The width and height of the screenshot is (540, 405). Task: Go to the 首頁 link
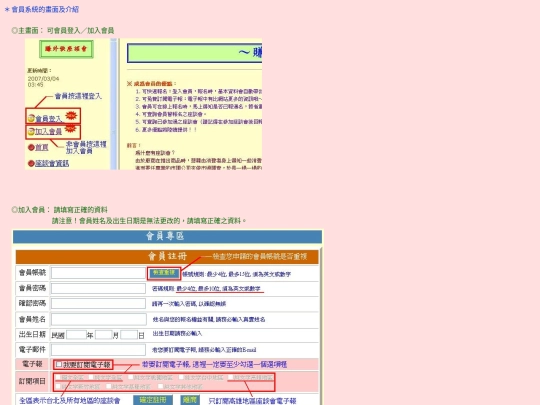(x=42, y=147)
